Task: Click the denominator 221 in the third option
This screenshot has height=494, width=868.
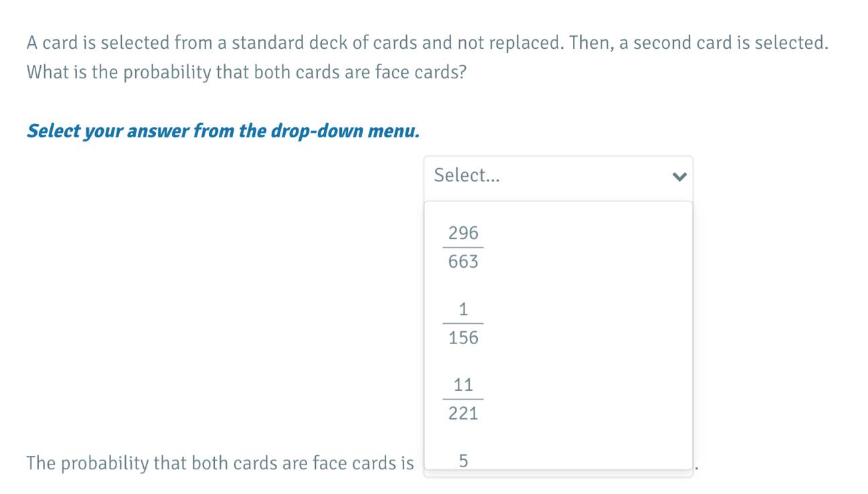Action: click(x=463, y=414)
